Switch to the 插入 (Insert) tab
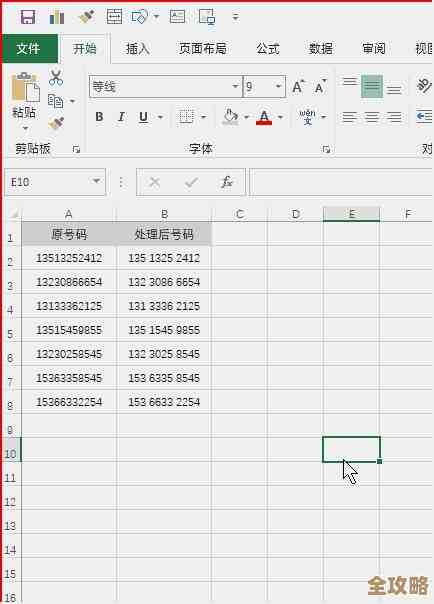Screen dimensions: 434x604 click(137, 49)
